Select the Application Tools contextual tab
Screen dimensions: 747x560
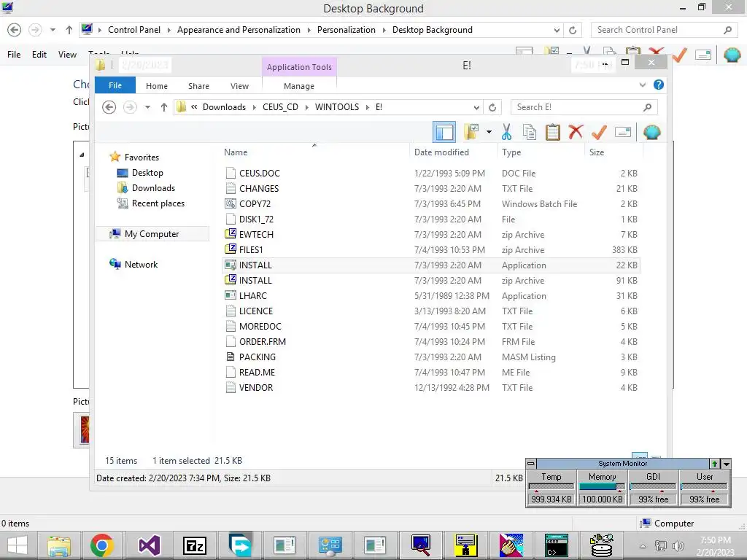299,66
